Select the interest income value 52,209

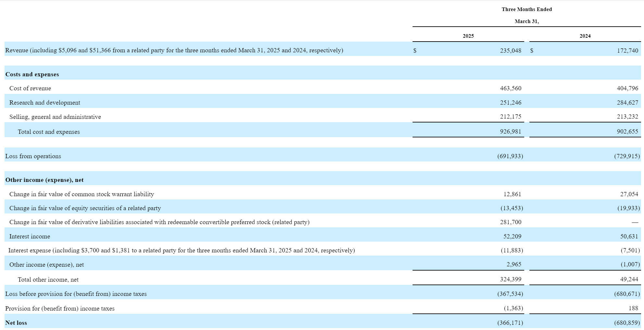512,236
